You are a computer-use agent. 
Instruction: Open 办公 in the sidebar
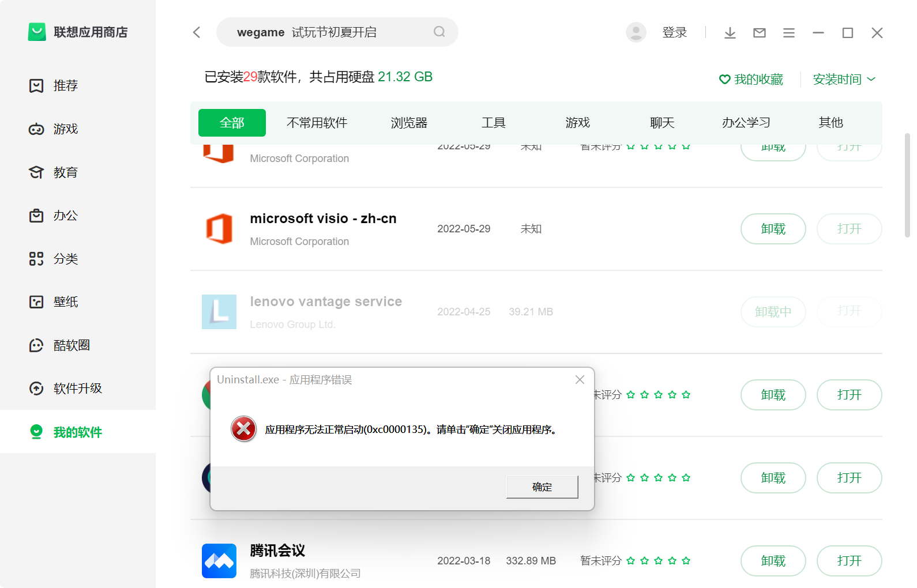pyautogui.click(x=78, y=216)
